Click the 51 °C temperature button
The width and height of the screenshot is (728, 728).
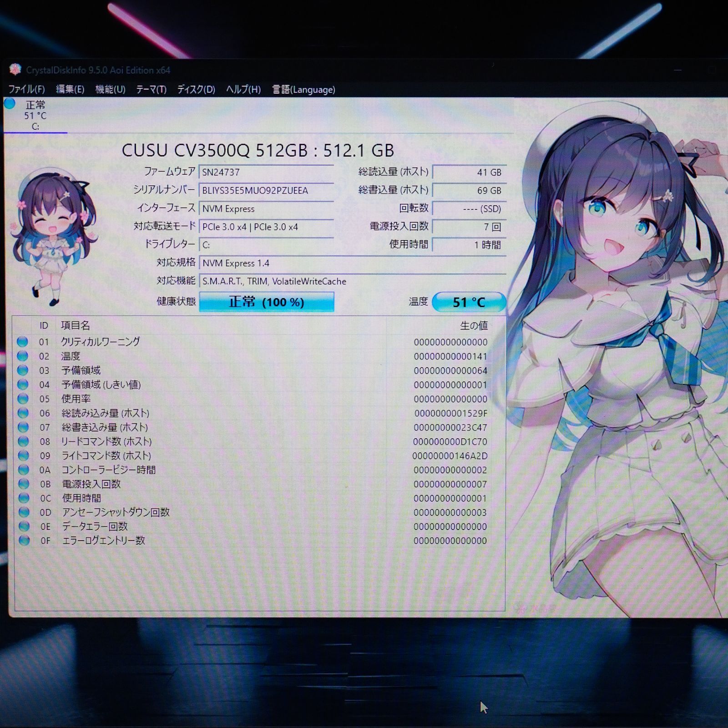[469, 302]
